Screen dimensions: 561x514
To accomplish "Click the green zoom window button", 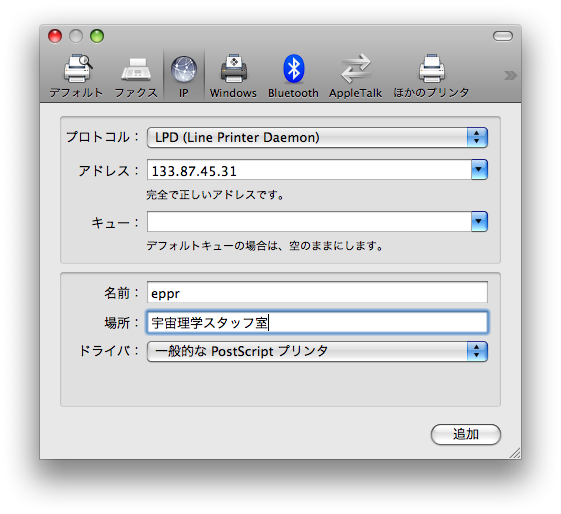I will pos(97,36).
